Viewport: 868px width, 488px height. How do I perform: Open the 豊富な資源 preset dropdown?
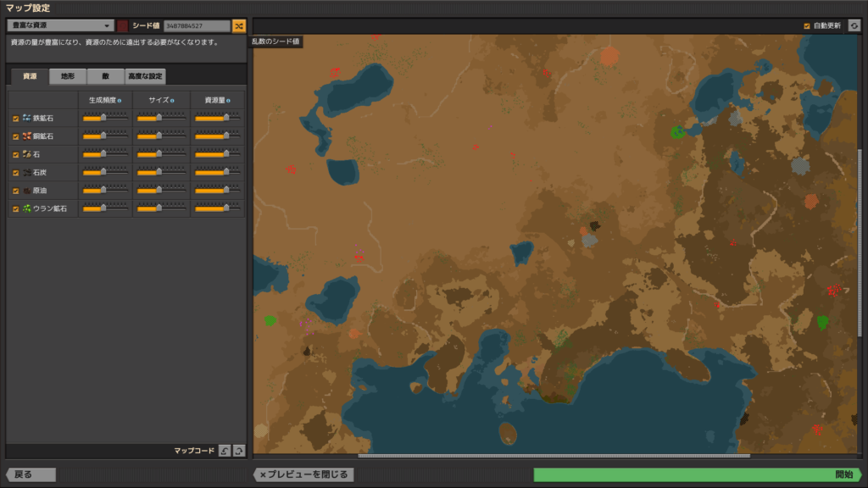(60, 25)
